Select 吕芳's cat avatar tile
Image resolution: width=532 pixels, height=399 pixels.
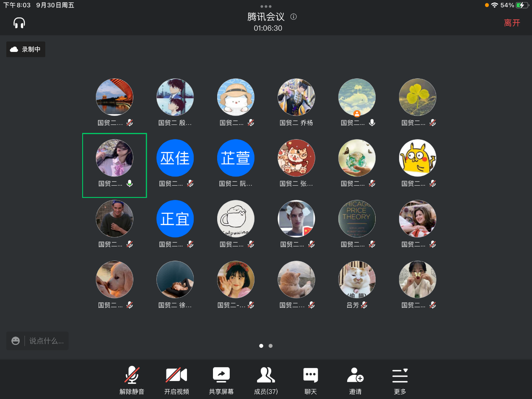pyautogui.click(x=357, y=280)
